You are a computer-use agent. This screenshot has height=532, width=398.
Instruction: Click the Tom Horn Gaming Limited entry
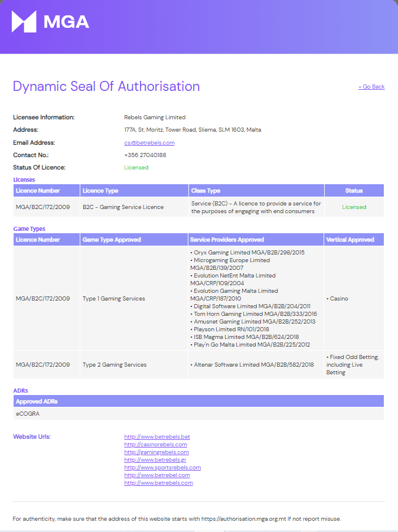[x=254, y=314]
